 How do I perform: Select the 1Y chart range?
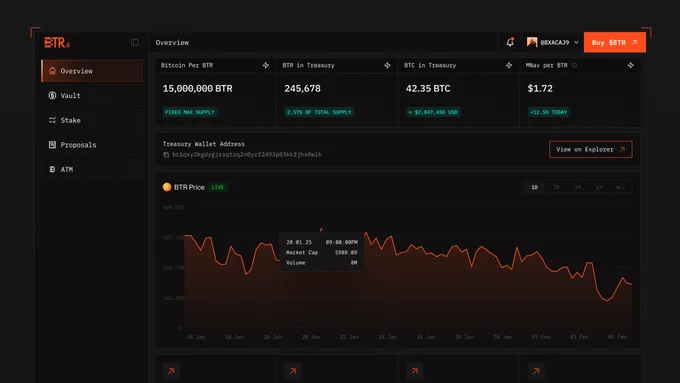pos(599,187)
